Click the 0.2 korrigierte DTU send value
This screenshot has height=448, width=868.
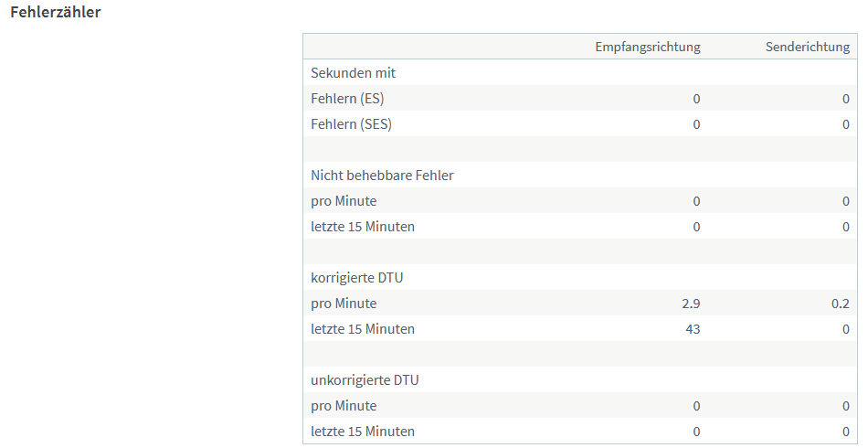(x=841, y=304)
